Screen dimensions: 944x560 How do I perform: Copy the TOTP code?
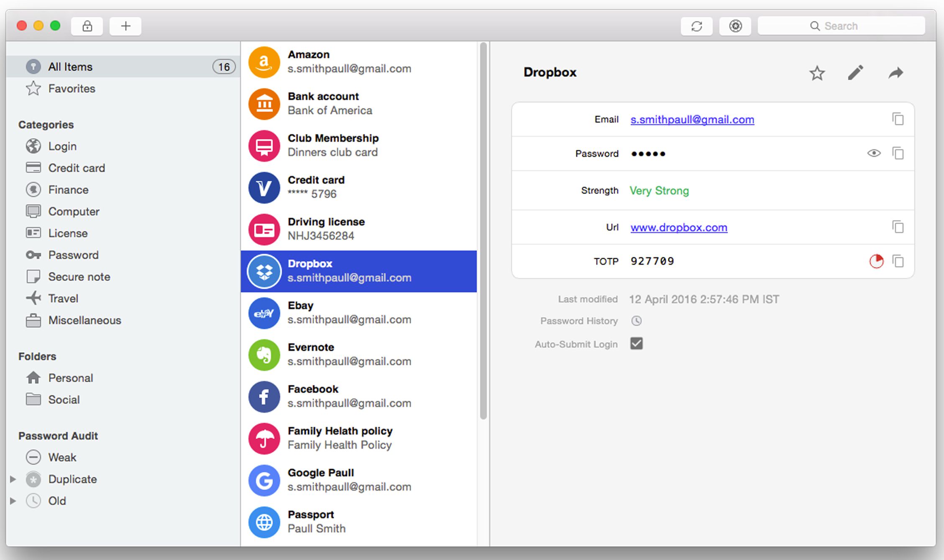click(898, 261)
